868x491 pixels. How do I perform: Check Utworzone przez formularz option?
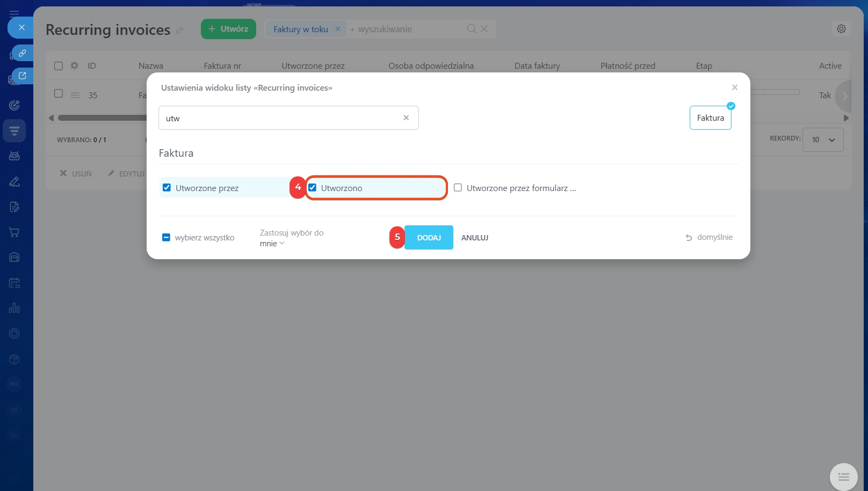coord(458,187)
